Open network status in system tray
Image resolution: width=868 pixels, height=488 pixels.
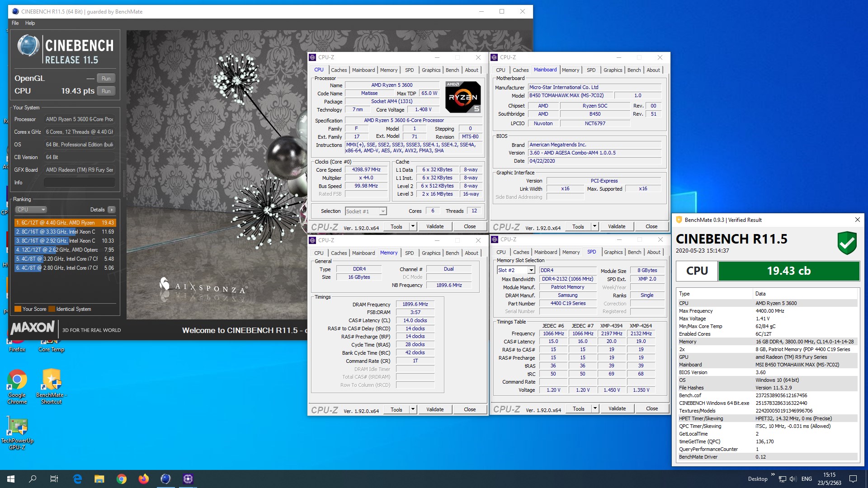[783, 479]
